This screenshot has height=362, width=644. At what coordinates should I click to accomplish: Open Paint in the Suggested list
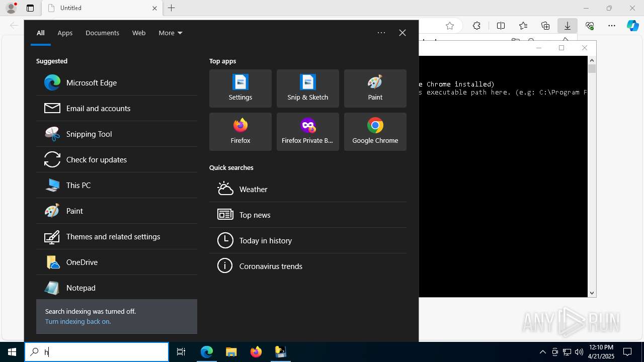(x=117, y=211)
